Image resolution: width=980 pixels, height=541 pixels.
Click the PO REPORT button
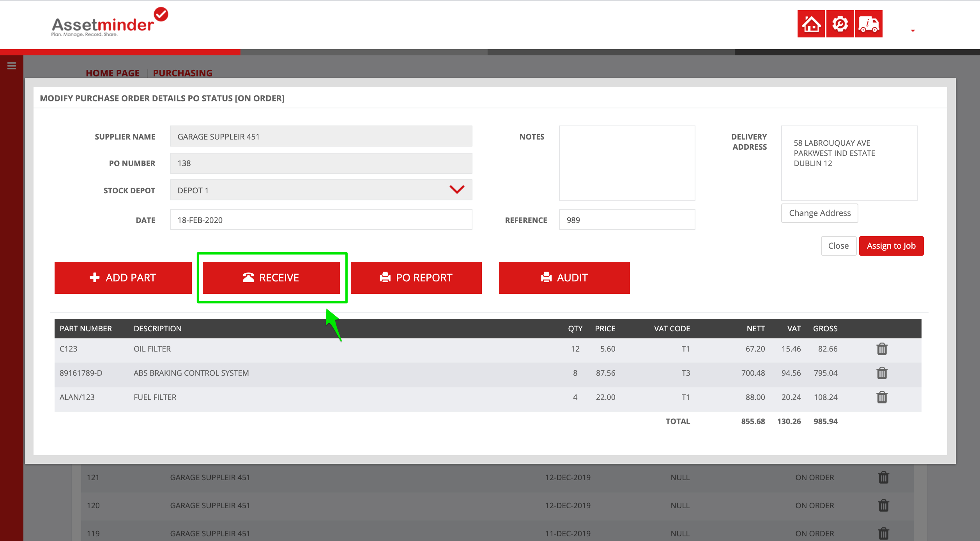pos(416,278)
